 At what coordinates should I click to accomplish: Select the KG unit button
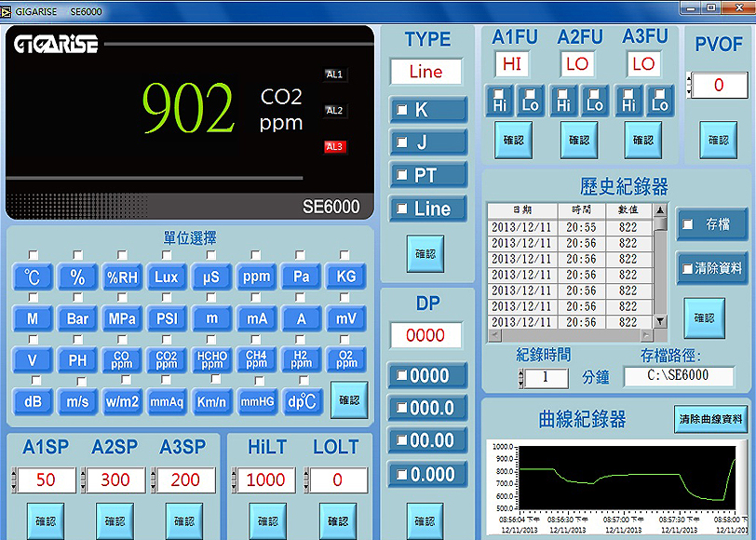pyautogui.click(x=345, y=277)
